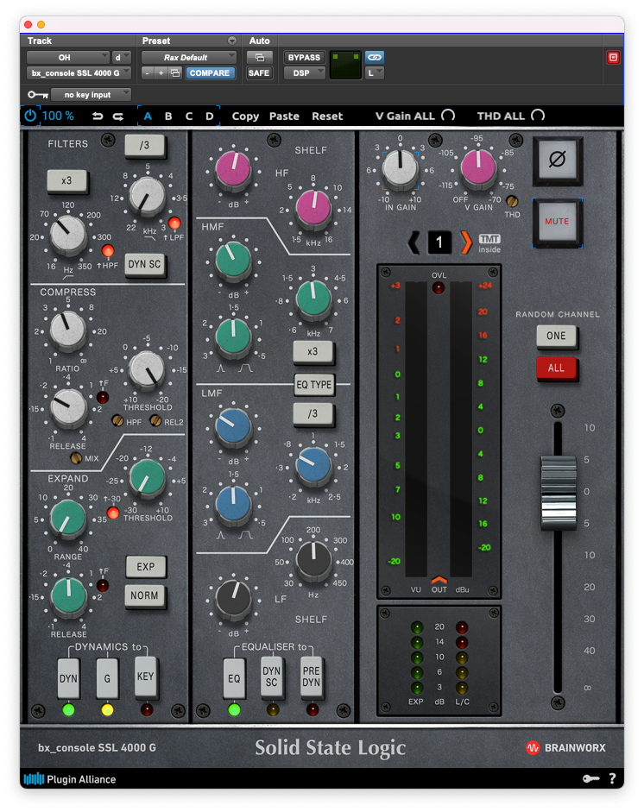The height and width of the screenshot is (812, 644).
Task: Click Paste in the toolbar
Action: pos(284,116)
